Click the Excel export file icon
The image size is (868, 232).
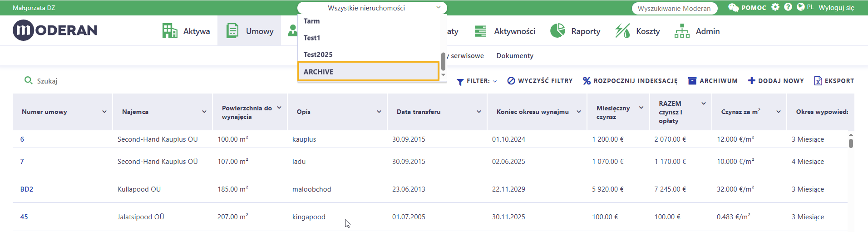pos(818,81)
